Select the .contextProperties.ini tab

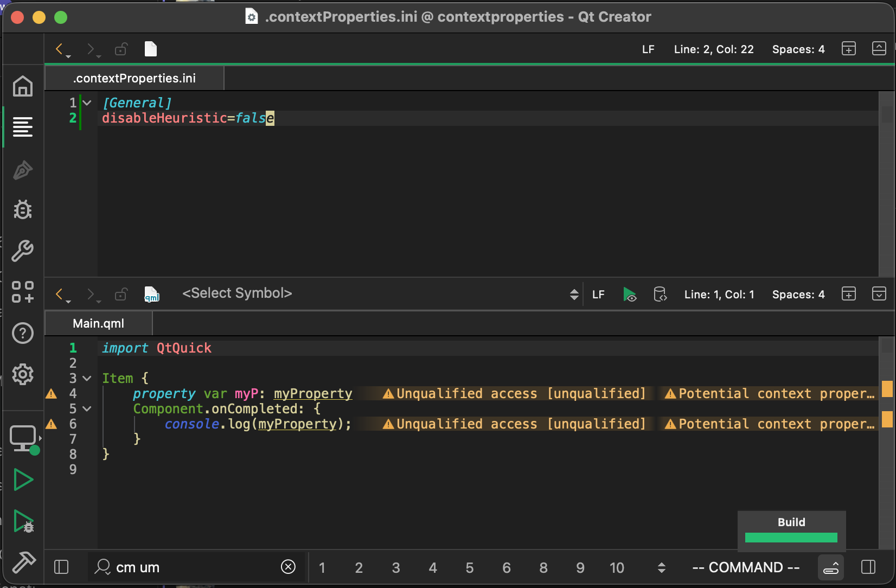[134, 78]
